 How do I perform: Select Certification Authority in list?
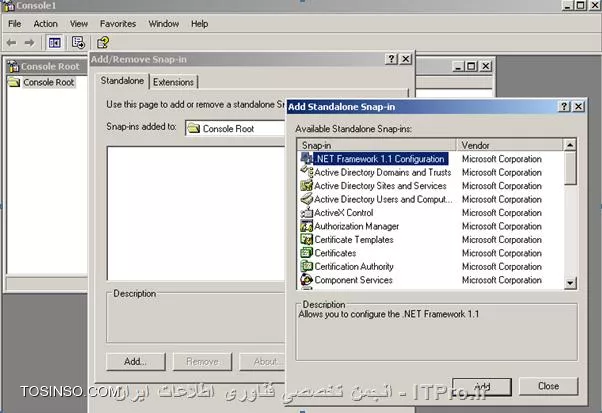click(430, 266)
